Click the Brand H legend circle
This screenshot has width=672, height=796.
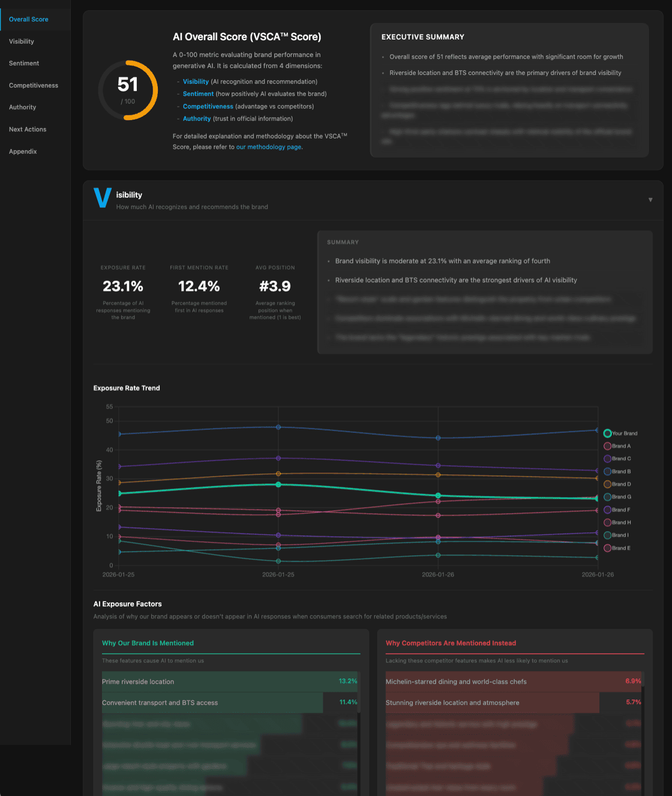[607, 522]
